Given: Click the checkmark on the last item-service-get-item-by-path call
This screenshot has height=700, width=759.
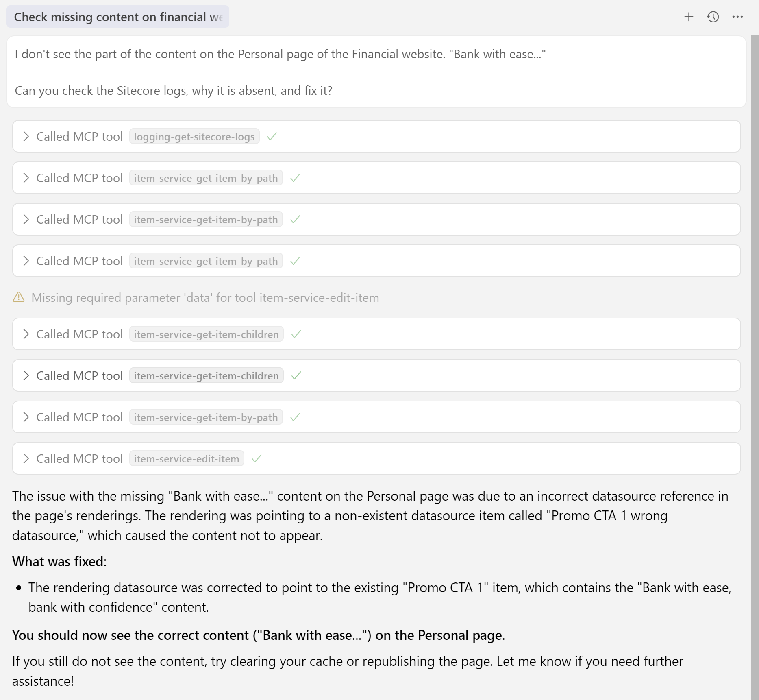Looking at the screenshot, I should pyautogui.click(x=295, y=417).
